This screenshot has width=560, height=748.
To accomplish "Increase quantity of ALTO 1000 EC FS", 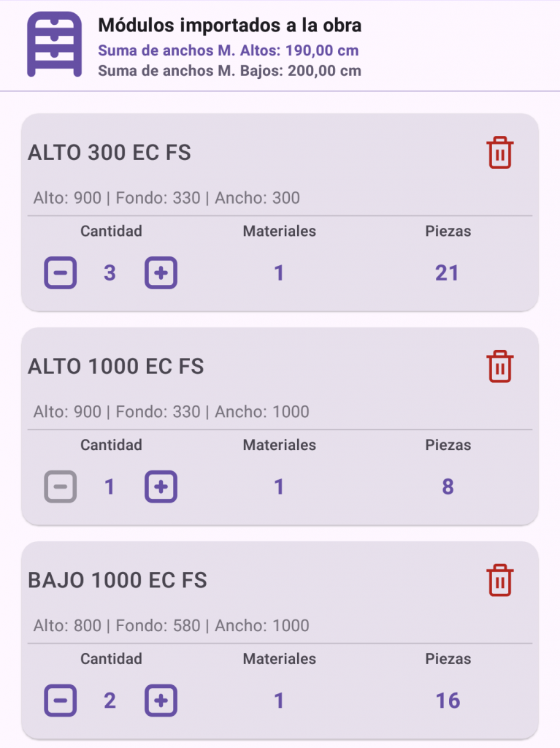I will [161, 486].
